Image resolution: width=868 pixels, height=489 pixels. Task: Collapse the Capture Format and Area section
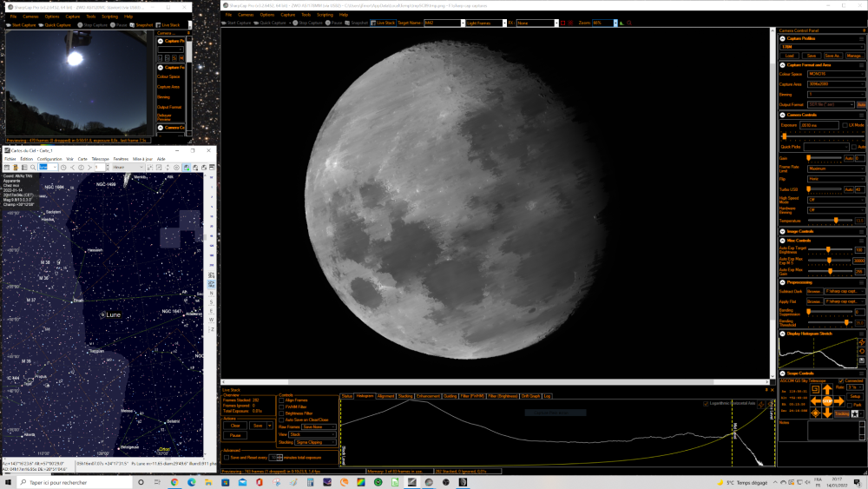pyautogui.click(x=783, y=65)
